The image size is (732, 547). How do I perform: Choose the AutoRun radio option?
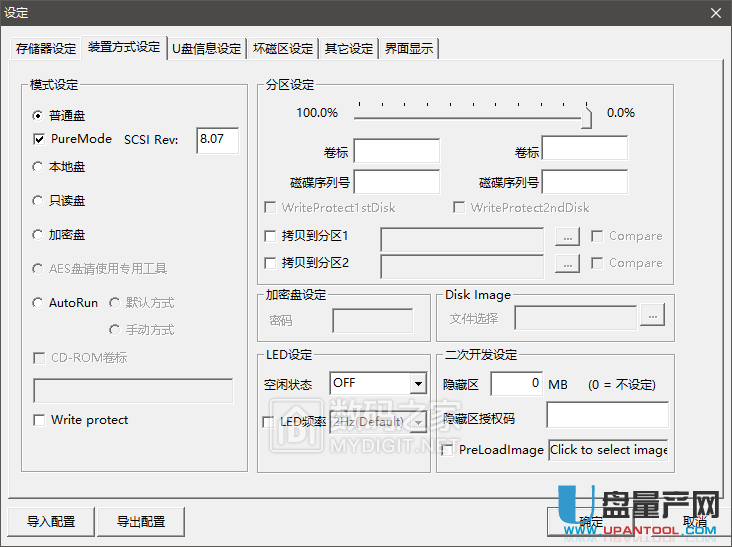click(x=38, y=303)
